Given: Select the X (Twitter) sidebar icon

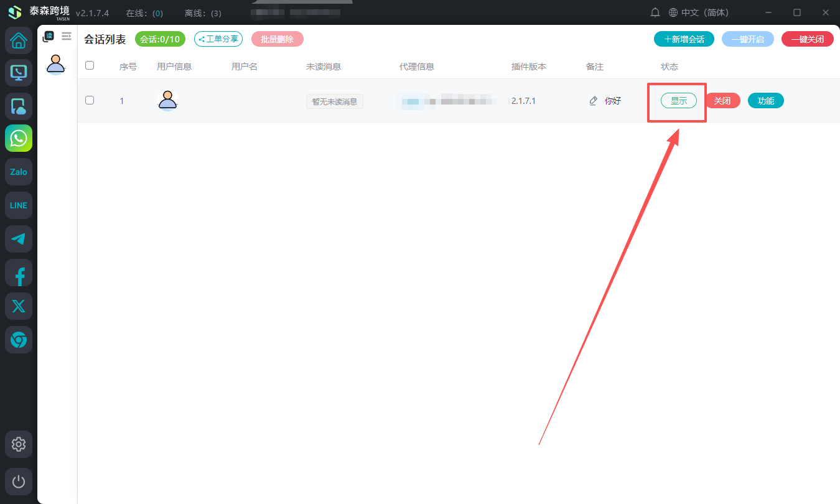Looking at the screenshot, I should [19, 306].
